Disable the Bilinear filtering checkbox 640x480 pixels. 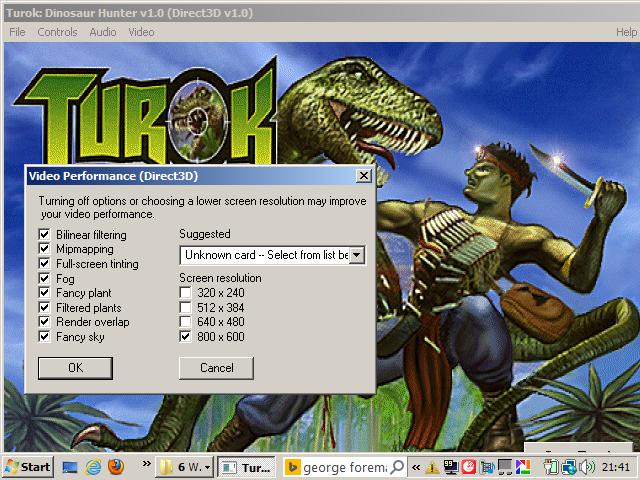click(44, 235)
